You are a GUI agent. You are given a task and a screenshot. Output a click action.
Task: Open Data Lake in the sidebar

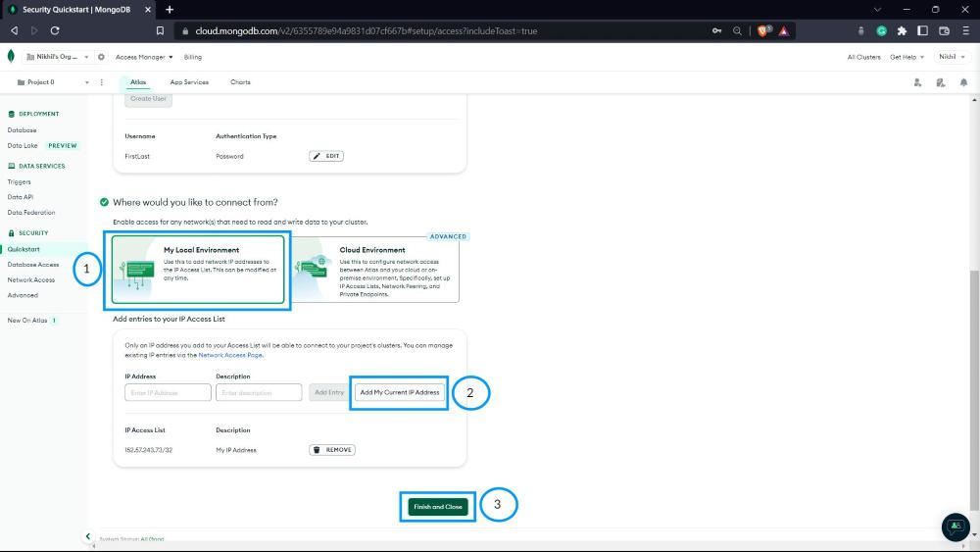click(23, 146)
